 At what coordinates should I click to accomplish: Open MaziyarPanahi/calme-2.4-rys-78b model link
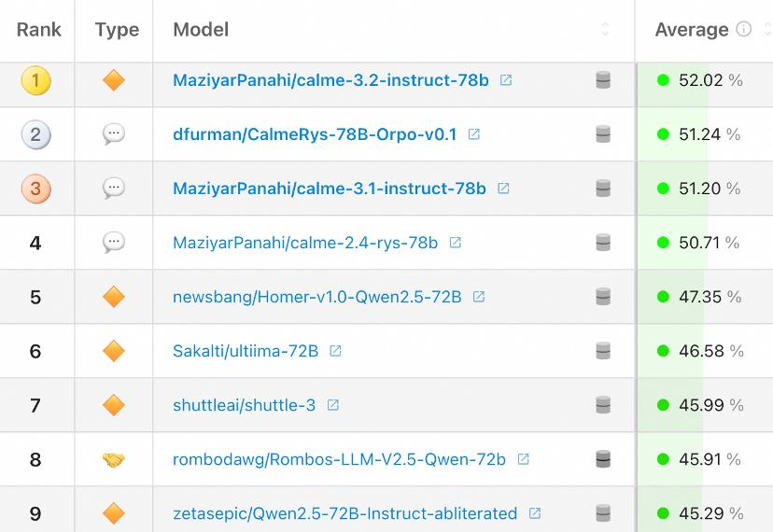click(x=305, y=243)
